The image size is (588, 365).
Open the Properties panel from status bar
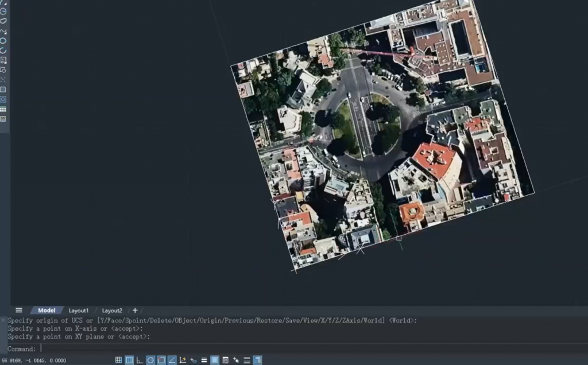pyautogui.click(x=225, y=360)
